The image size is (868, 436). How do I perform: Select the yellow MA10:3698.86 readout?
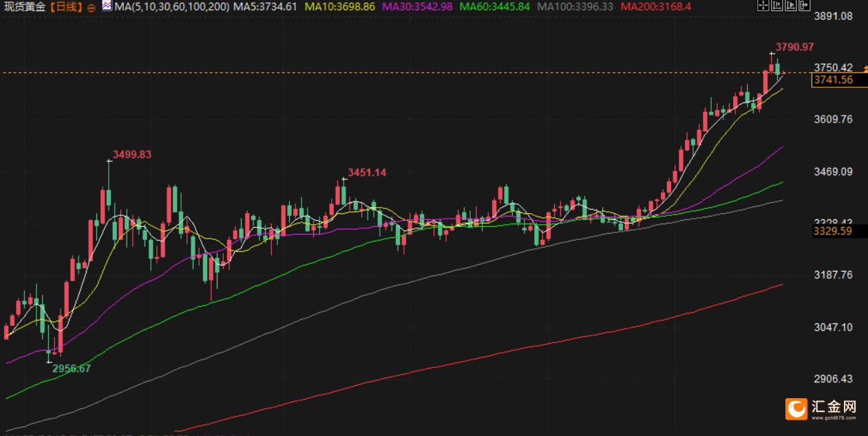(339, 7)
